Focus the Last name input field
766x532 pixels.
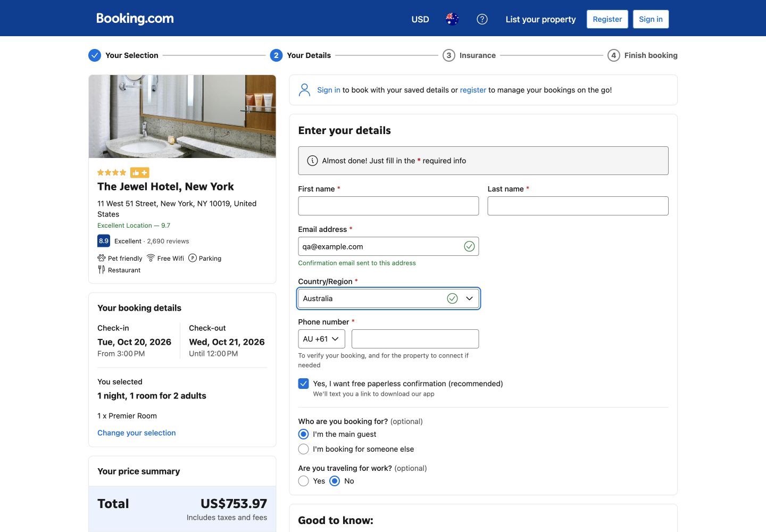pos(578,206)
